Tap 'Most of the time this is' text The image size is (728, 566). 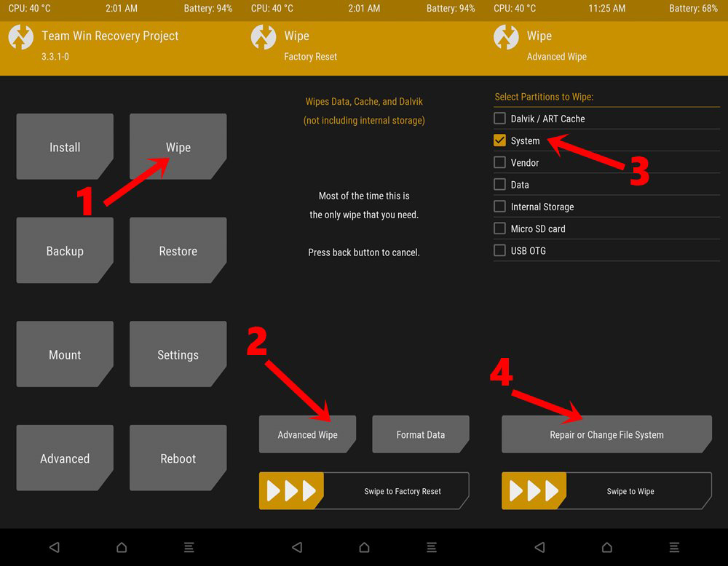pos(364,196)
